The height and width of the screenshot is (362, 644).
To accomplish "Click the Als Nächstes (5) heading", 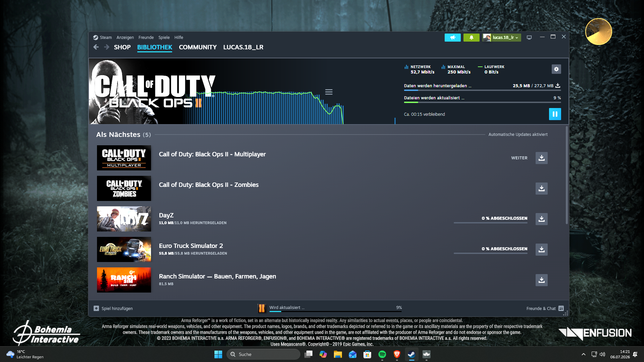I will point(123,135).
